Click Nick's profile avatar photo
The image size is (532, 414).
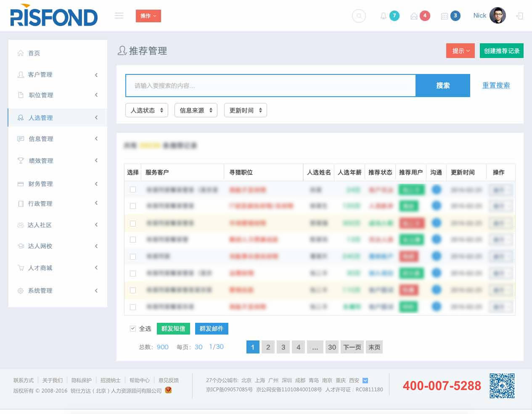point(498,16)
